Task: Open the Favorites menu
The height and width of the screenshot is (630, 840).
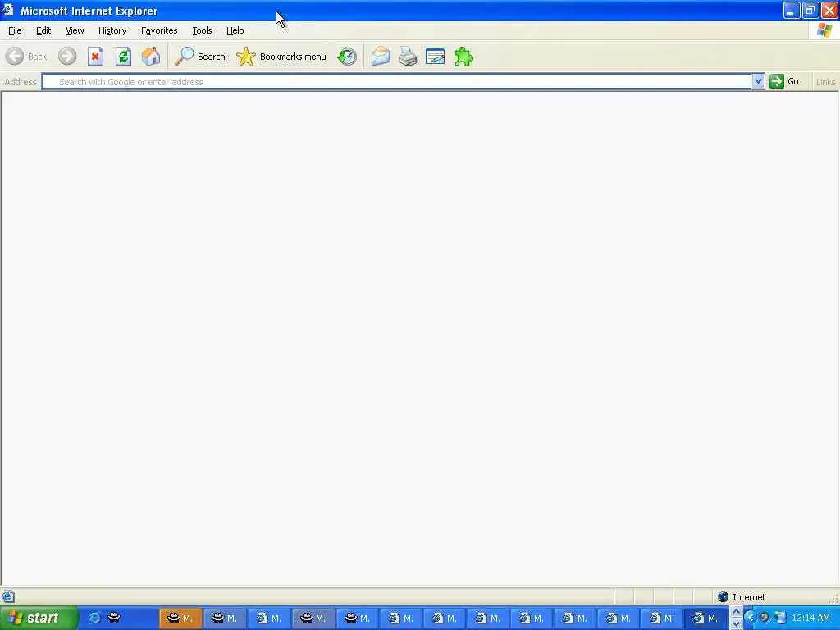Action: [x=159, y=30]
